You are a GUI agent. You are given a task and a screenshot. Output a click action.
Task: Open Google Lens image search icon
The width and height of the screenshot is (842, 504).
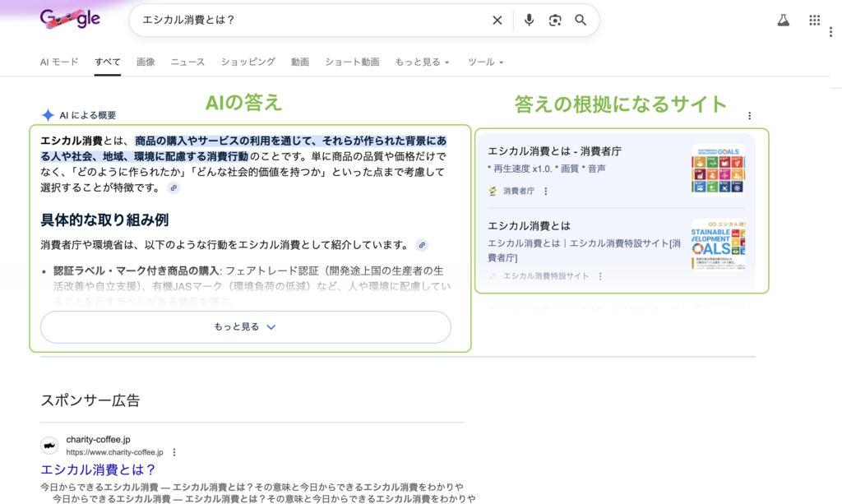point(555,21)
